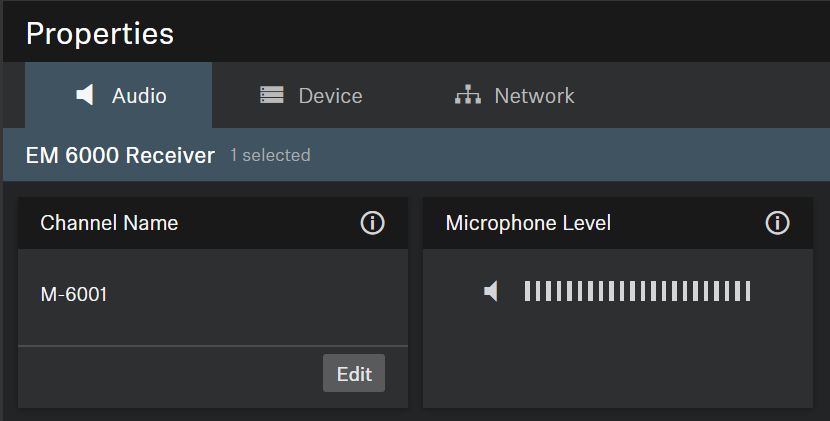830x421 pixels.
Task: Click the rack icon on the Device tab
Action: [x=272, y=96]
